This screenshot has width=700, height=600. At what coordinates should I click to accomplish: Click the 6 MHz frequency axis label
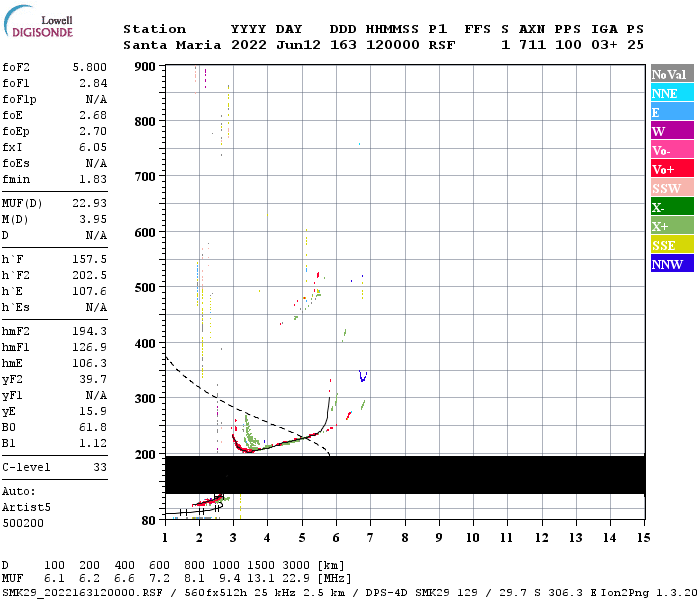pyautogui.click(x=336, y=538)
